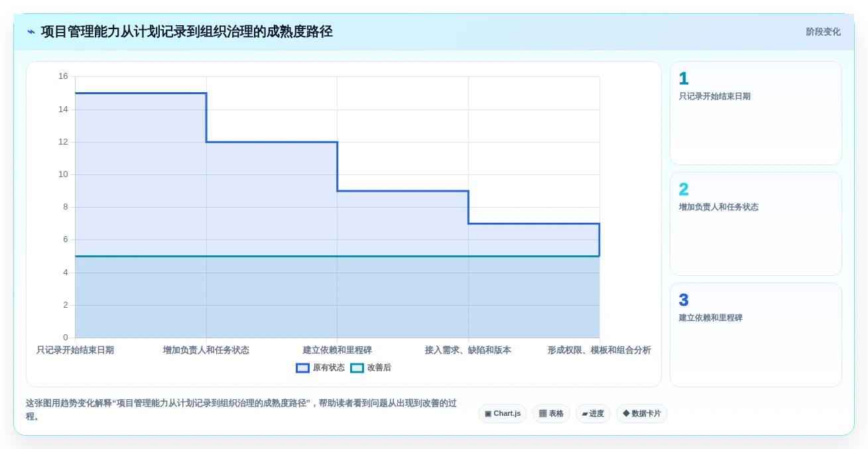Click the page title 项目管理能力 heading
The image size is (868, 449).
[186, 32]
